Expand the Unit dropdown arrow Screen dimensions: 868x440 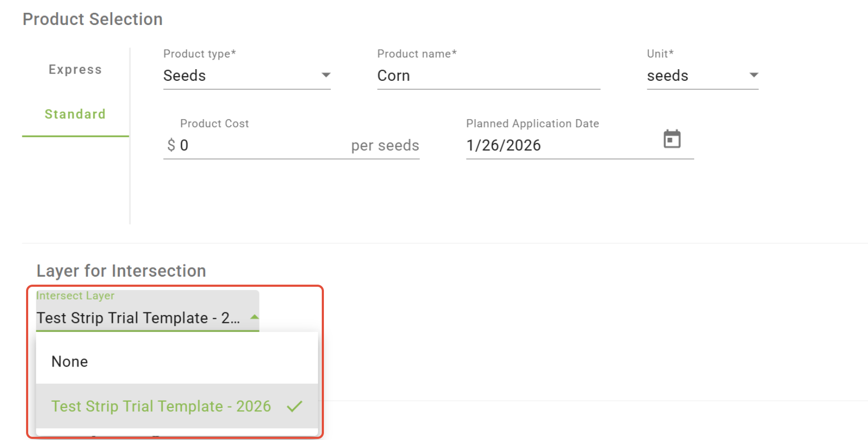tap(754, 76)
